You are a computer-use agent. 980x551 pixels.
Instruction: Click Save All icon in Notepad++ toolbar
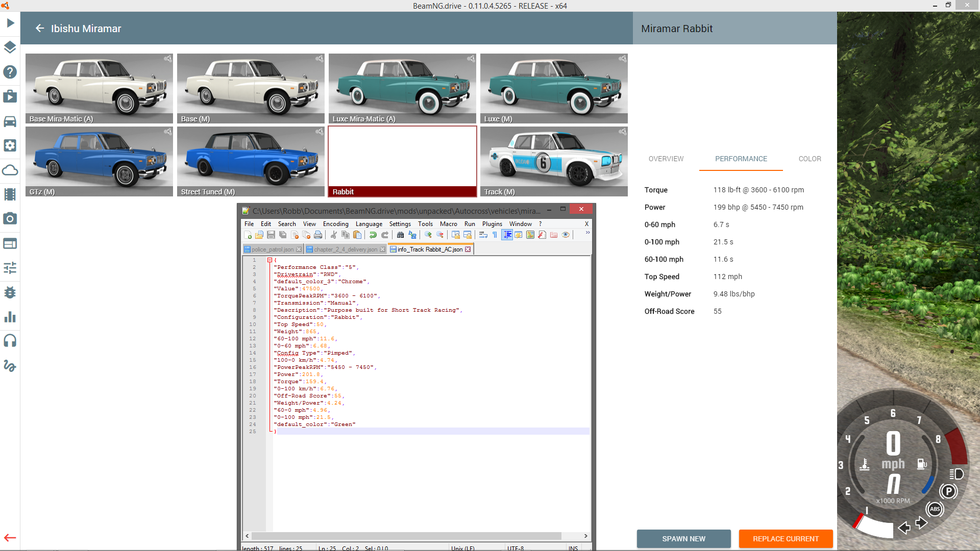(x=283, y=235)
